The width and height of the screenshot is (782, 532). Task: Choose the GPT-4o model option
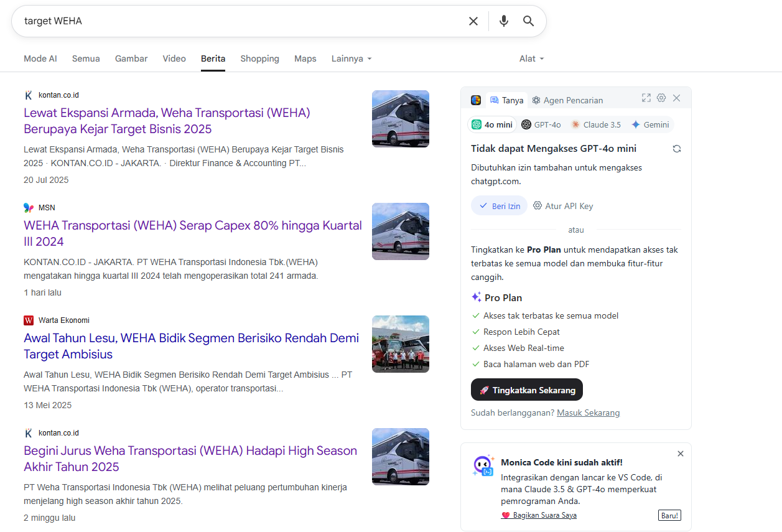(x=541, y=124)
